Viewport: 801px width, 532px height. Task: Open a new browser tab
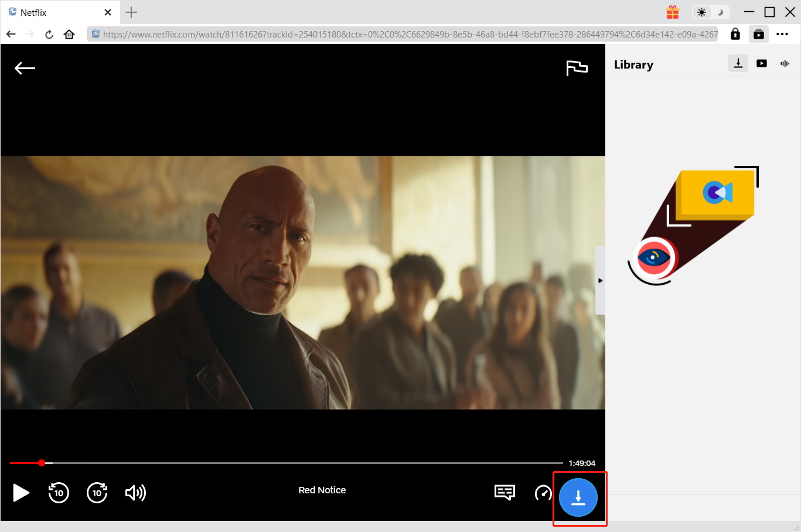[131, 12]
